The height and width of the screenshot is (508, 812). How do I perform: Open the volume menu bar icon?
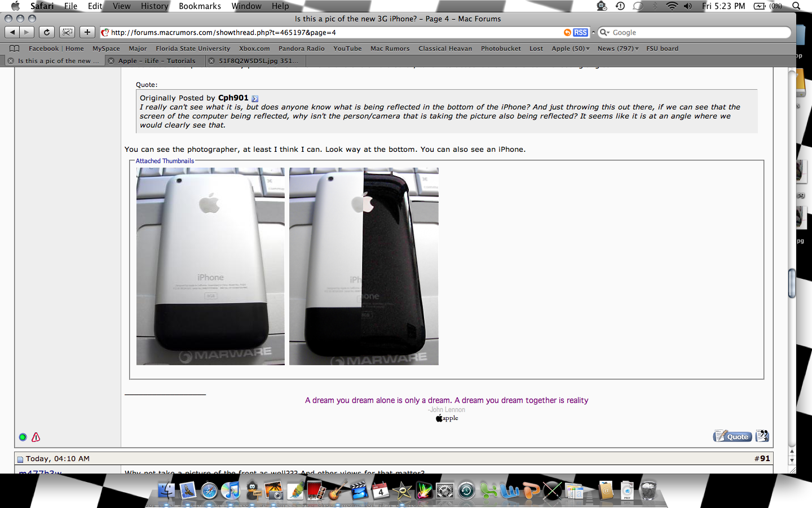click(x=688, y=6)
